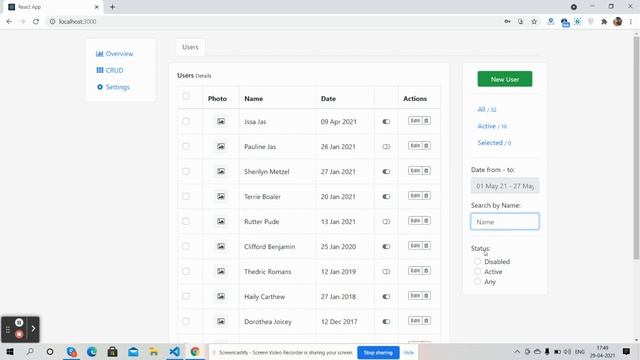Open Windows Start menu
The width and height of the screenshot is (640, 360).
click(9, 351)
